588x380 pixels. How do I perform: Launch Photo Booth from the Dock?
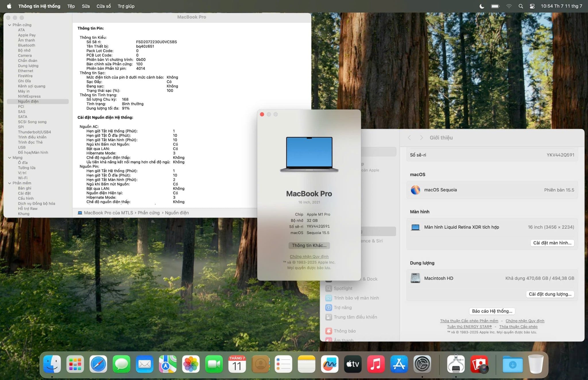point(479,364)
